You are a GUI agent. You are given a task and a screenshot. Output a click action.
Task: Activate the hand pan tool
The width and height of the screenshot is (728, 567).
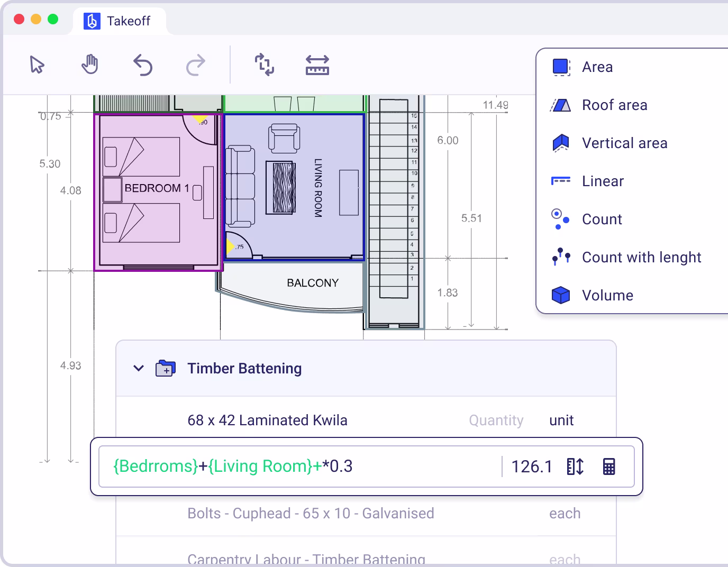coord(90,65)
